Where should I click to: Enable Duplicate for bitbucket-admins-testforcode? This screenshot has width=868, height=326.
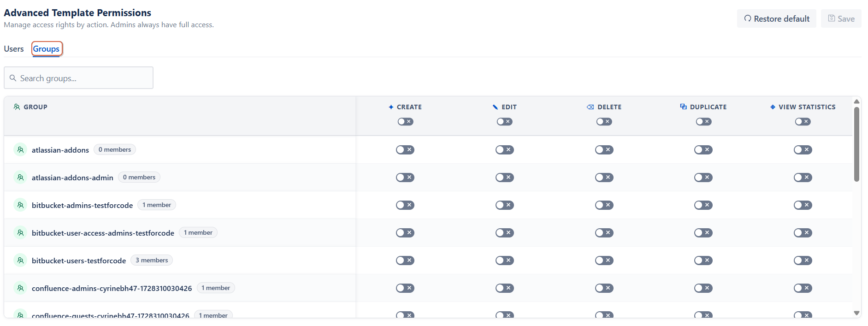703,205
